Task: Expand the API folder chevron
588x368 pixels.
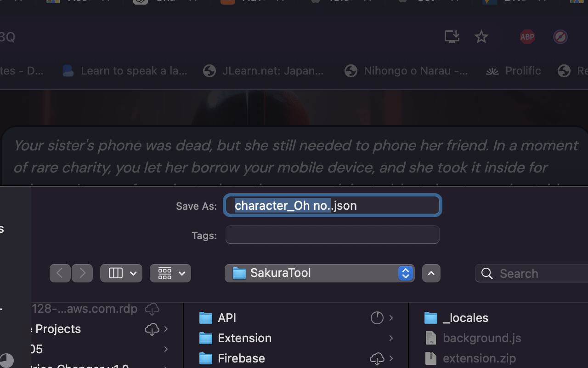Action: [391, 318]
